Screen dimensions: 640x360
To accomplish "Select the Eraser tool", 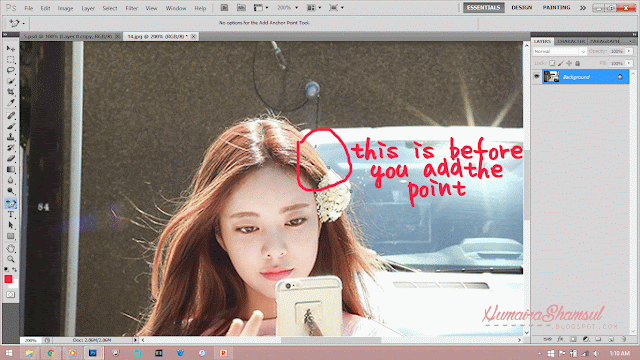I will (x=11, y=158).
